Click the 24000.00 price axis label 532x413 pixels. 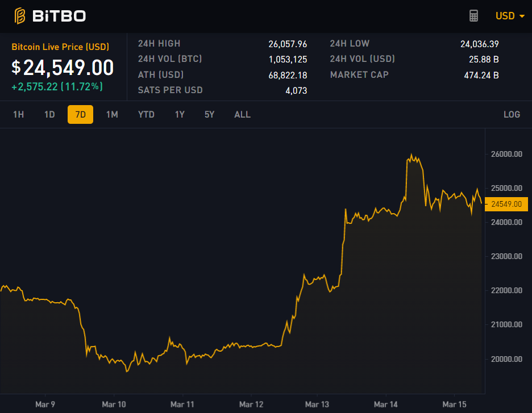[506, 223]
